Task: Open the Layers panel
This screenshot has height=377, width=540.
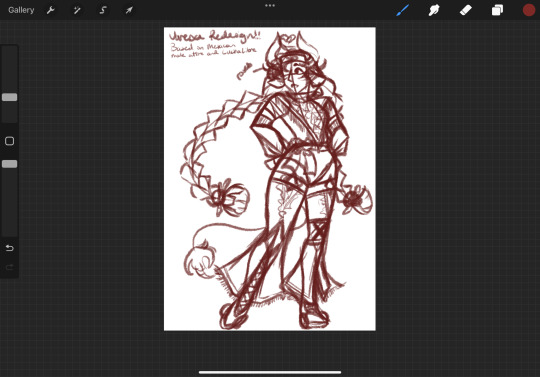Action: click(497, 10)
